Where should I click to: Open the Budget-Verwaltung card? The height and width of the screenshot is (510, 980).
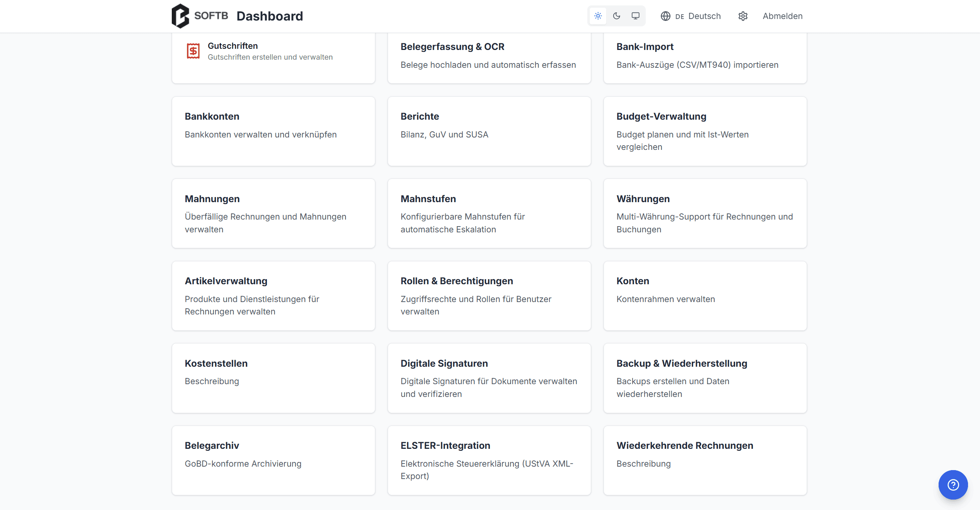tap(705, 131)
